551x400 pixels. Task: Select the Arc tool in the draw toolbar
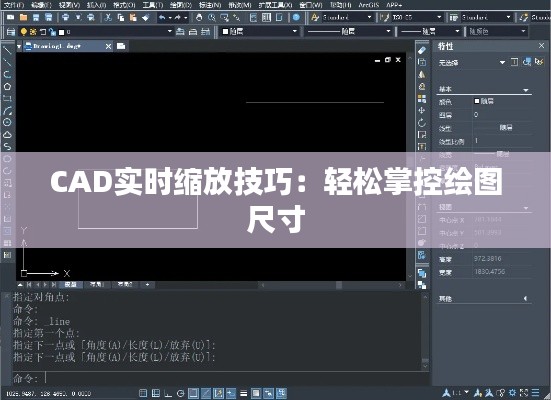pos(7,110)
